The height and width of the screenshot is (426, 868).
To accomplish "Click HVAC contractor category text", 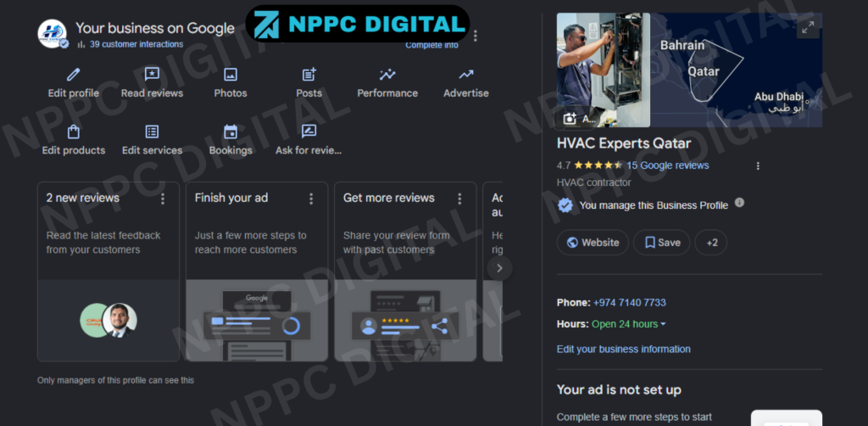I will 594,182.
